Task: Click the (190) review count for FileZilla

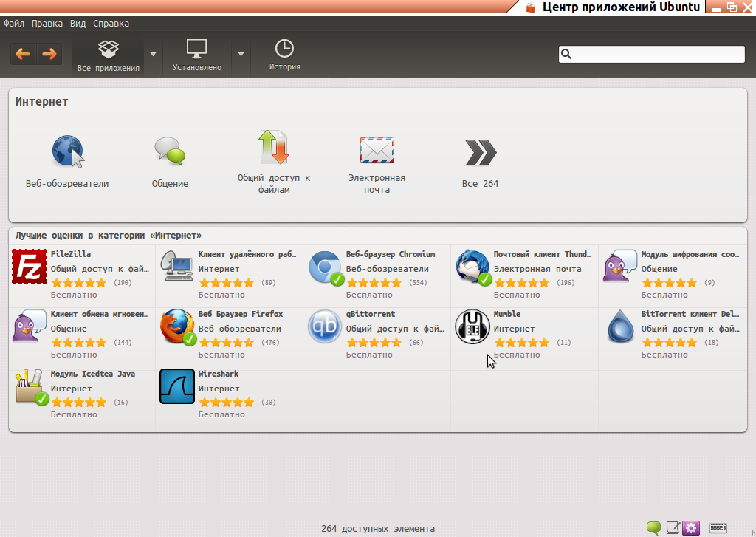Action: (123, 283)
